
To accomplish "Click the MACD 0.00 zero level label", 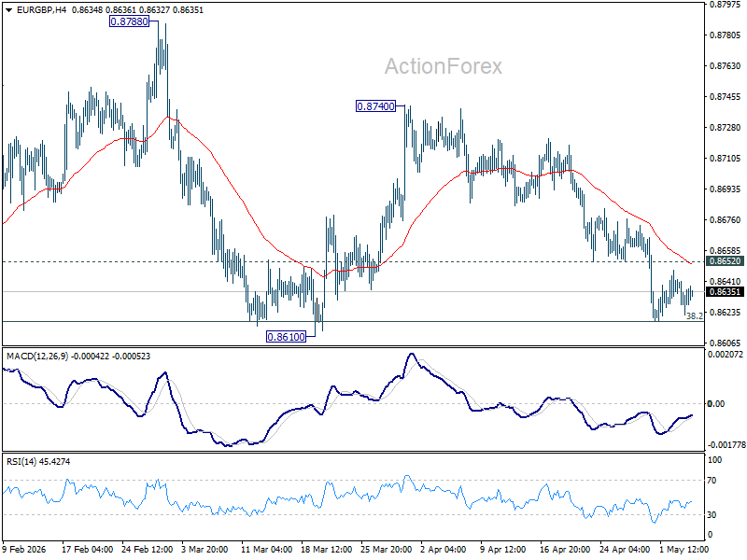I will click(716, 404).
